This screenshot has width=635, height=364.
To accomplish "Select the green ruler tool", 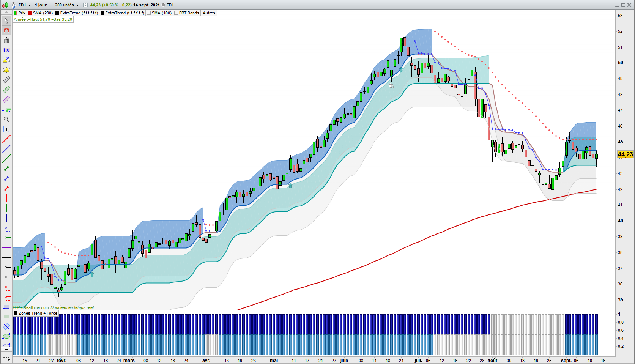I will (6, 90).
